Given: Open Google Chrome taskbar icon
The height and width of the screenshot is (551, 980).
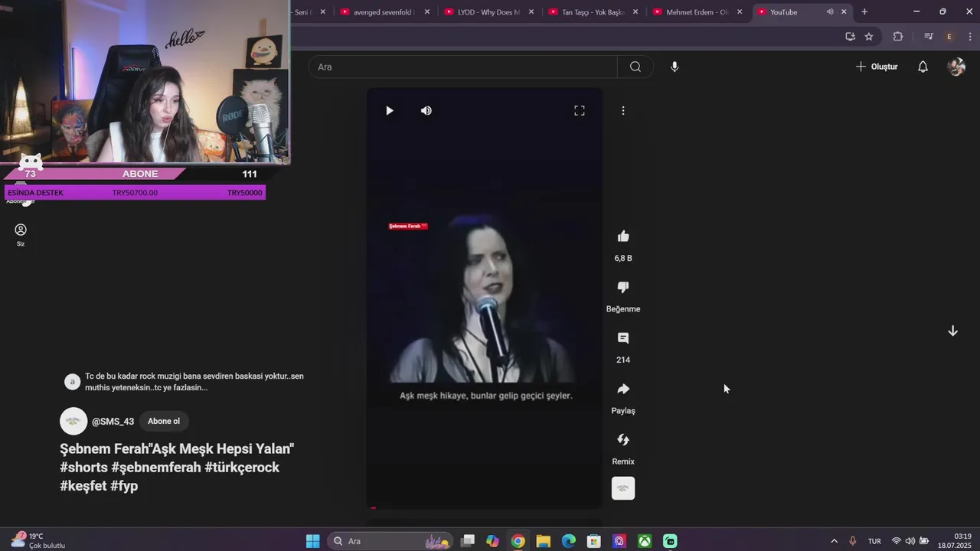Looking at the screenshot, I should (518, 541).
